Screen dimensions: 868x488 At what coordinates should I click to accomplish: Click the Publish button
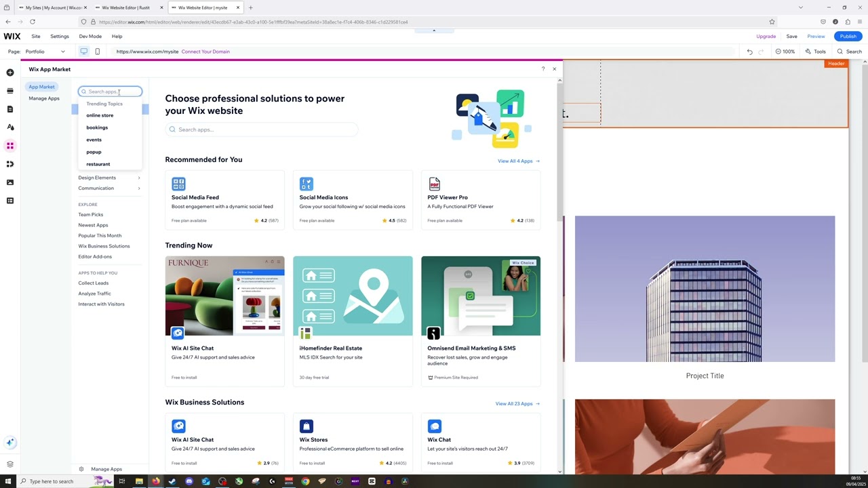pyautogui.click(x=848, y=37)
